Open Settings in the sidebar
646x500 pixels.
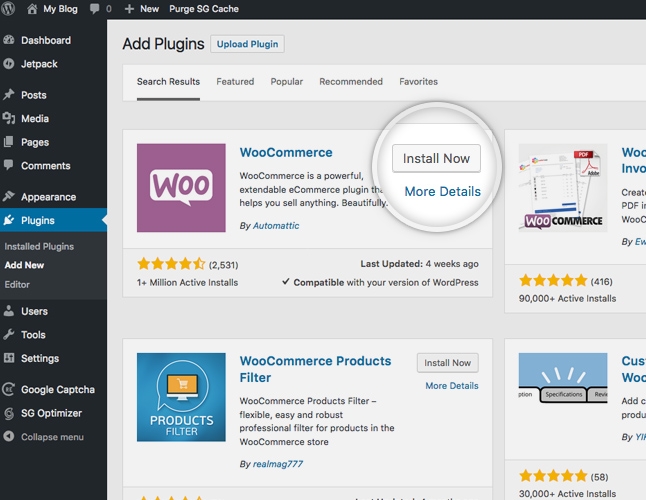(x=40, y=359)
